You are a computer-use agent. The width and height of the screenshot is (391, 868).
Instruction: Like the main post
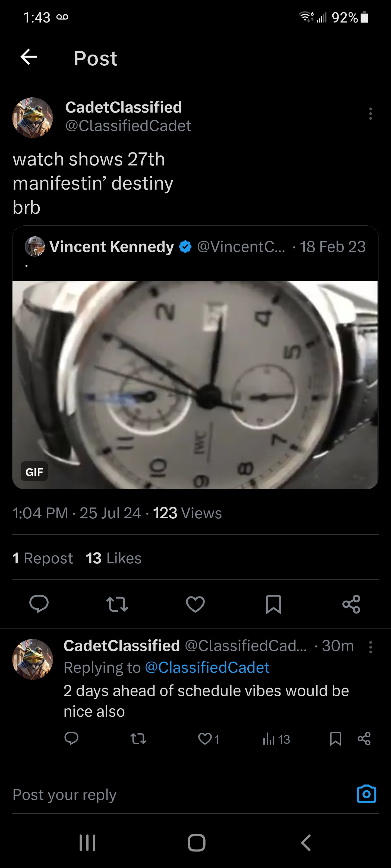[195, 604]
